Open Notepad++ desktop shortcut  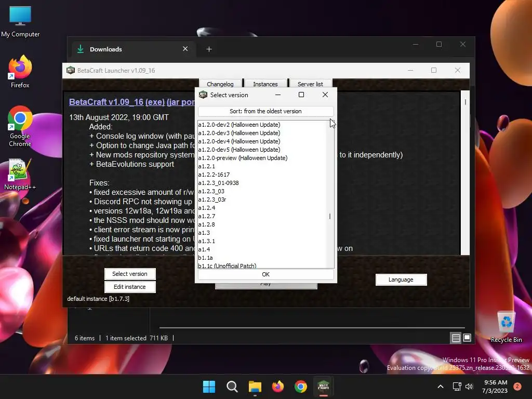20,175
